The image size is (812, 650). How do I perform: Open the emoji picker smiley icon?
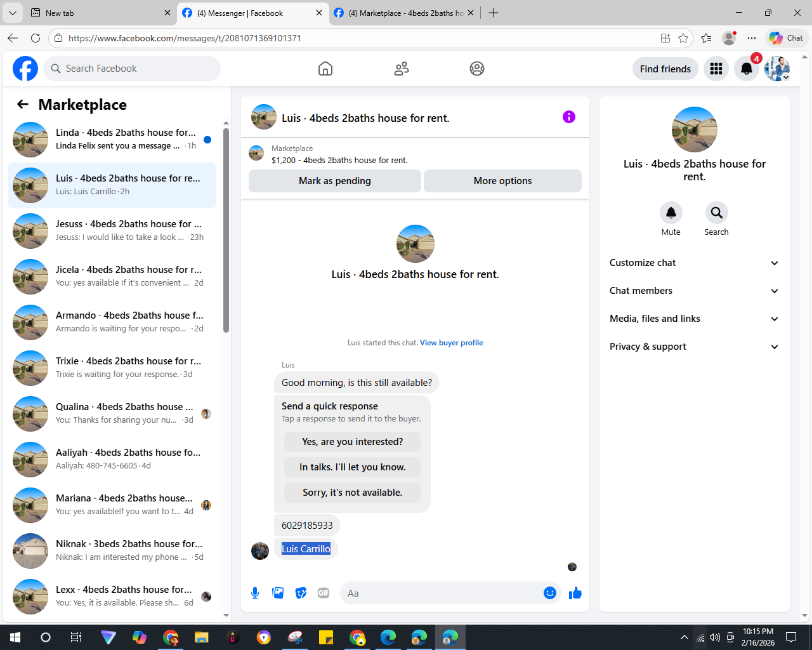pyautogui.click(x=550, y=593)
